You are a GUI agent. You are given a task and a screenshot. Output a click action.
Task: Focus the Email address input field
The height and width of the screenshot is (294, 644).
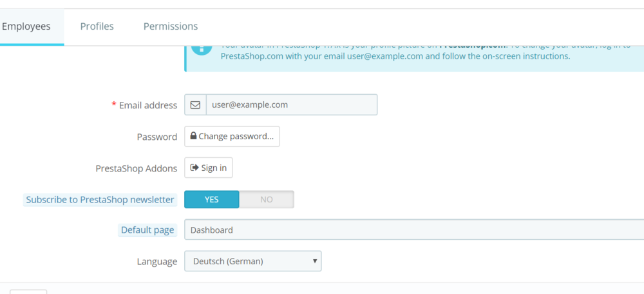coord(291,104)
